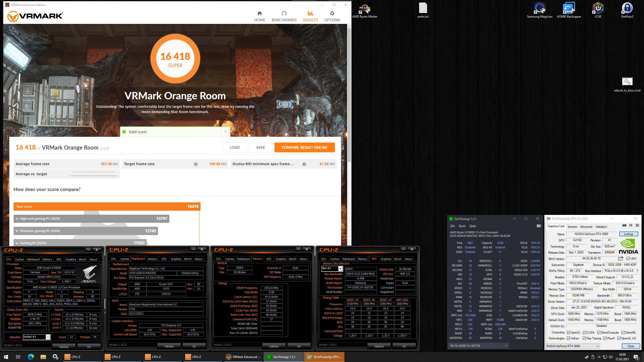
Task: Switch to Caches tab in first CPU-Z window
Action: coord(19,259)
